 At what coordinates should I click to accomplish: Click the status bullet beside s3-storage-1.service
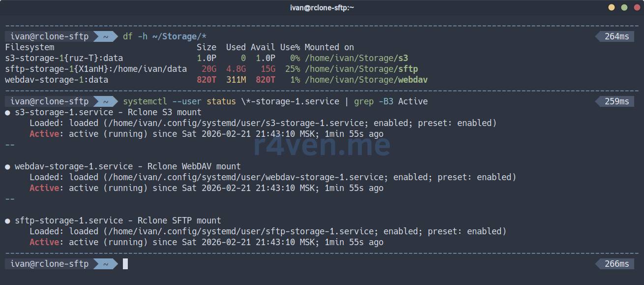click(8, 112)
